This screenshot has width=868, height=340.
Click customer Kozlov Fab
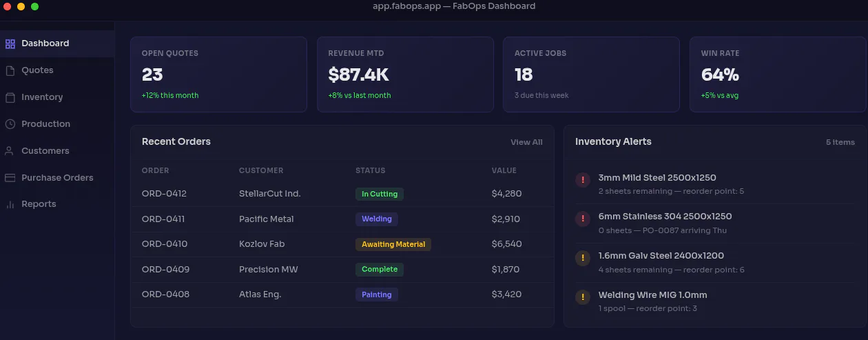262,244
